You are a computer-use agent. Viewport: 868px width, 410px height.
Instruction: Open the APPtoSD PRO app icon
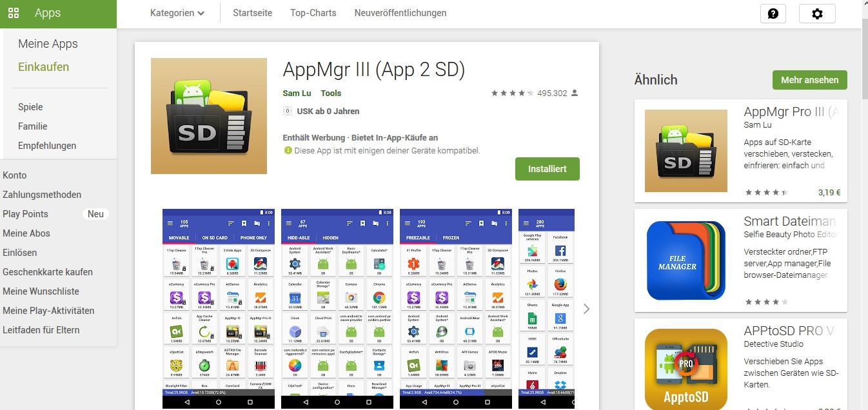pyautogui.click(x=686, y=369)
